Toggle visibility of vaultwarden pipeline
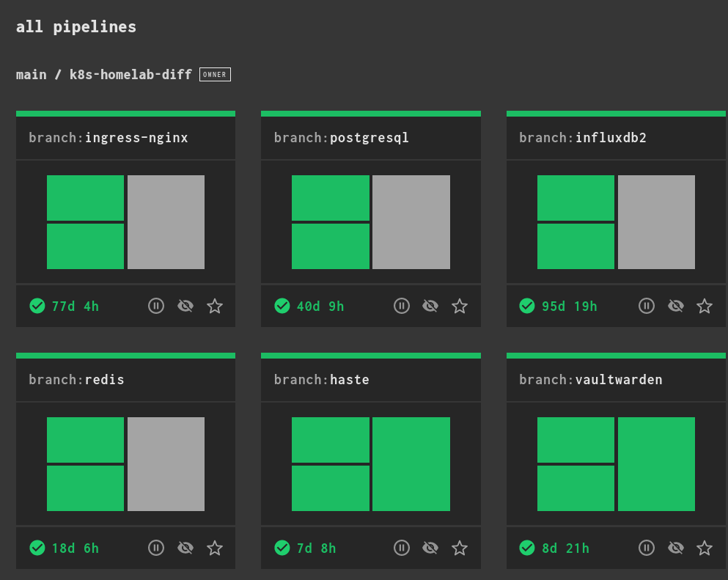Screen dimensions: 728x580 [675, 548]
